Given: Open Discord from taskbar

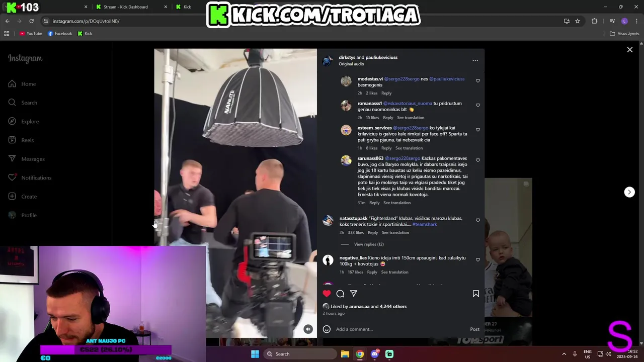Looking at the screenshot, I should (375, 354).
